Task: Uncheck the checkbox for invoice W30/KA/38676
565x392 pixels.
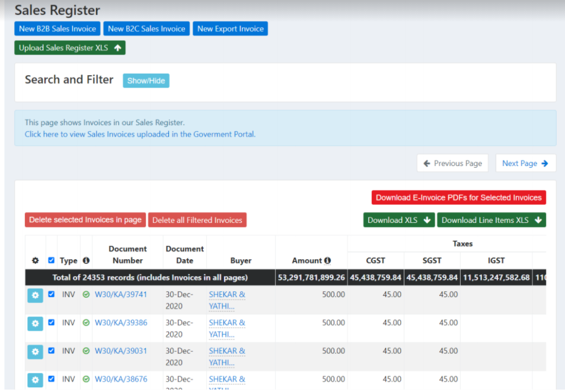Action: tap(52, 379)
